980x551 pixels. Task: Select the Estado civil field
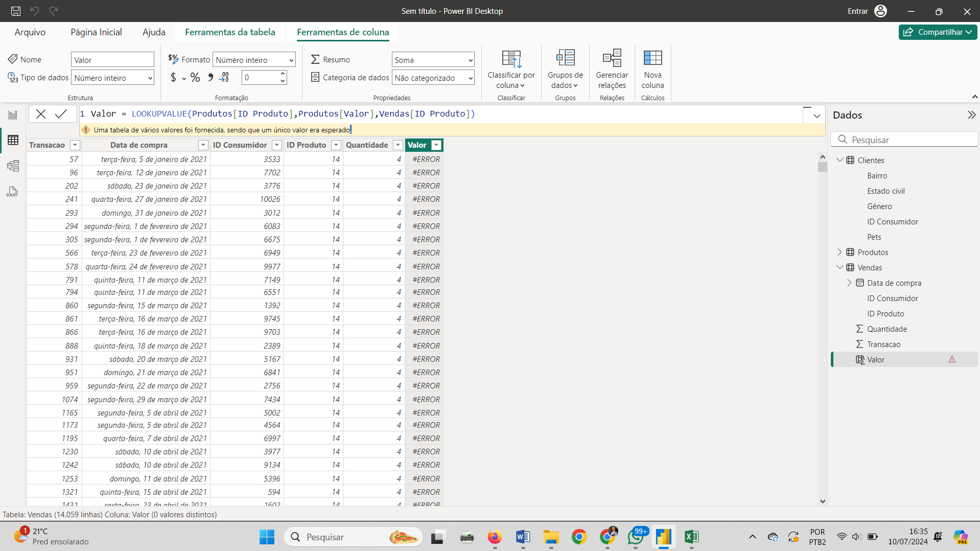[x=885, y=191]
